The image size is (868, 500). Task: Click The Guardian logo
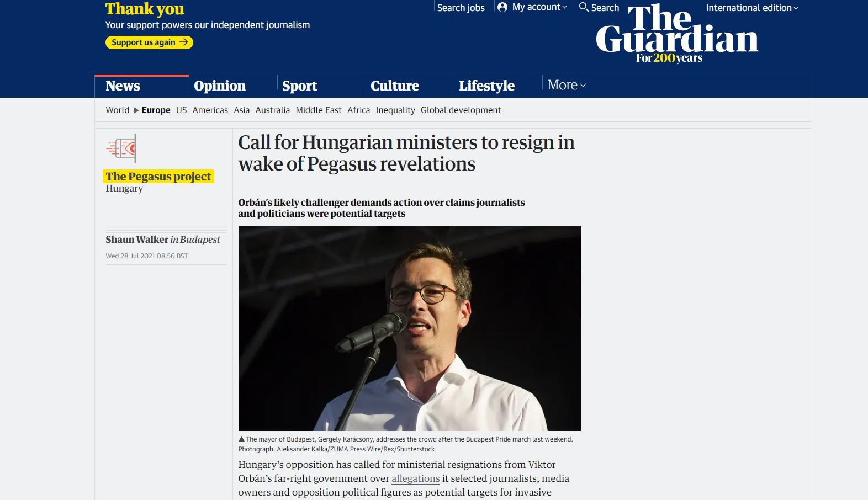click(x=677, y=33)
